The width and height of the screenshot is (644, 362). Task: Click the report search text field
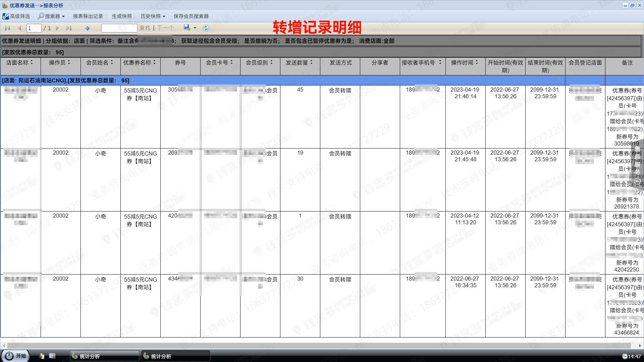click(x=119, y=28)
